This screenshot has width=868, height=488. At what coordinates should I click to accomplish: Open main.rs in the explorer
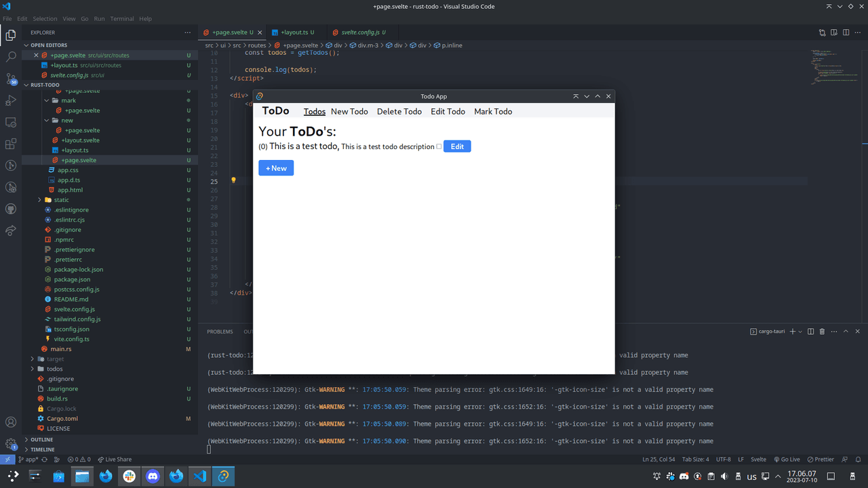tap(60, 349)
